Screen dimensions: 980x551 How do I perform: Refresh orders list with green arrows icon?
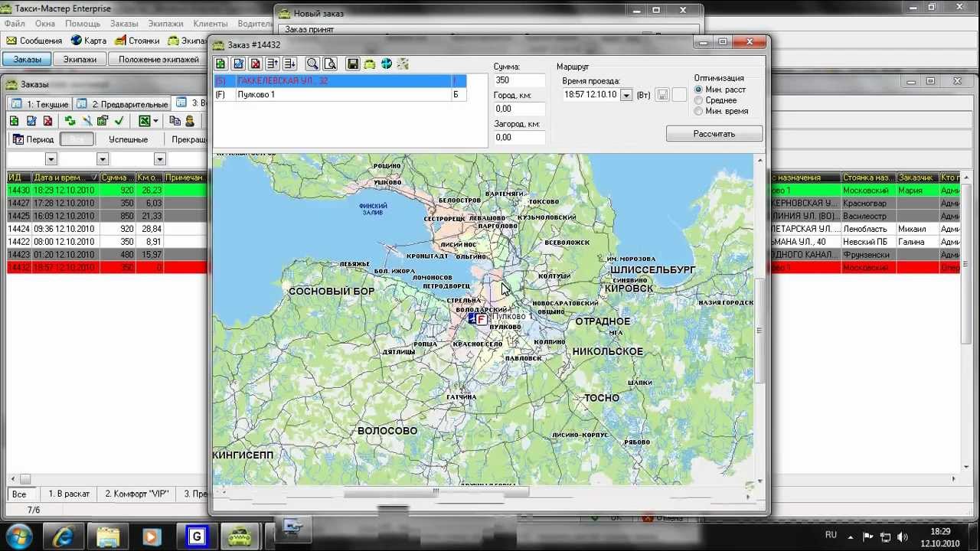pyautogui.click(x=70, y=121)
